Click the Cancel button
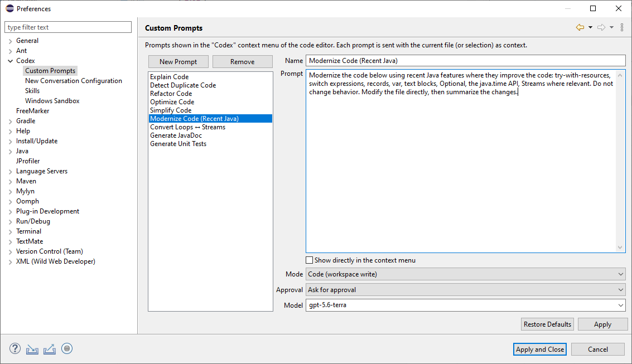This screenshot has width=632, height=364. [x=598, y=349]
